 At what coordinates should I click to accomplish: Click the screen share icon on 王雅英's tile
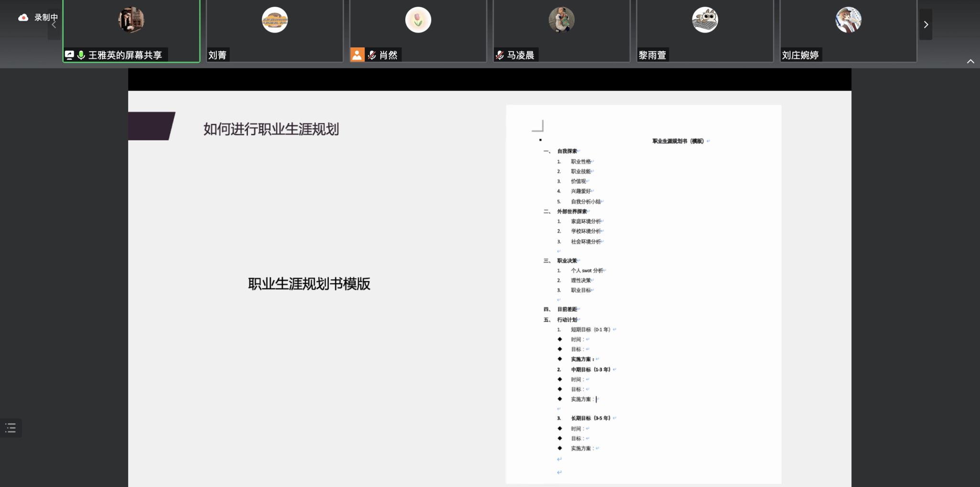pyautogui.click(x=69, y=55)
